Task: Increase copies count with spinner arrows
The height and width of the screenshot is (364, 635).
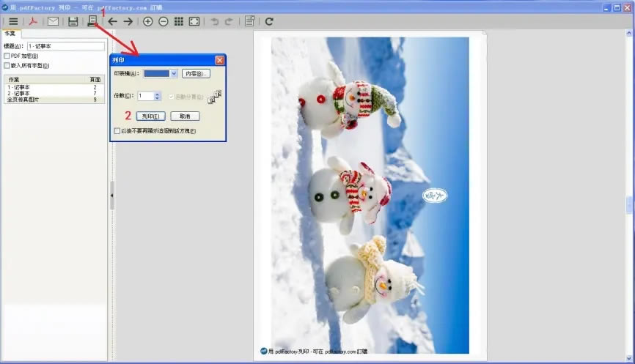Action: tap(158, 94)
